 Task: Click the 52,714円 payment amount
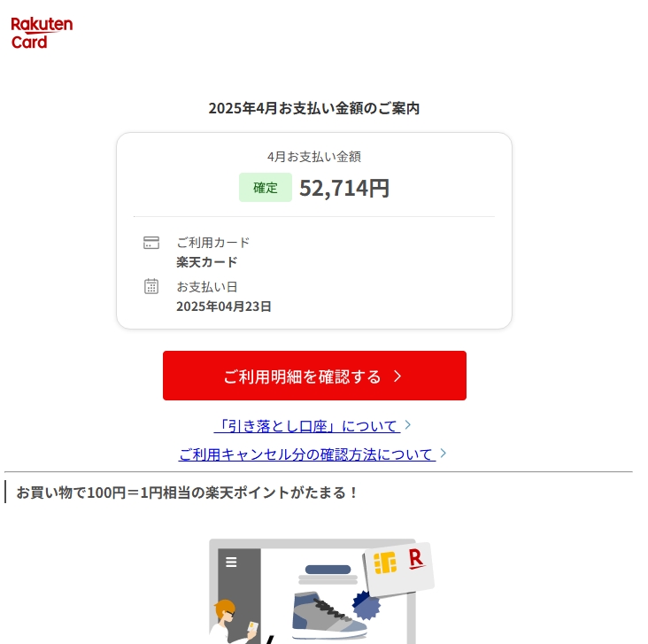(344, 188)
